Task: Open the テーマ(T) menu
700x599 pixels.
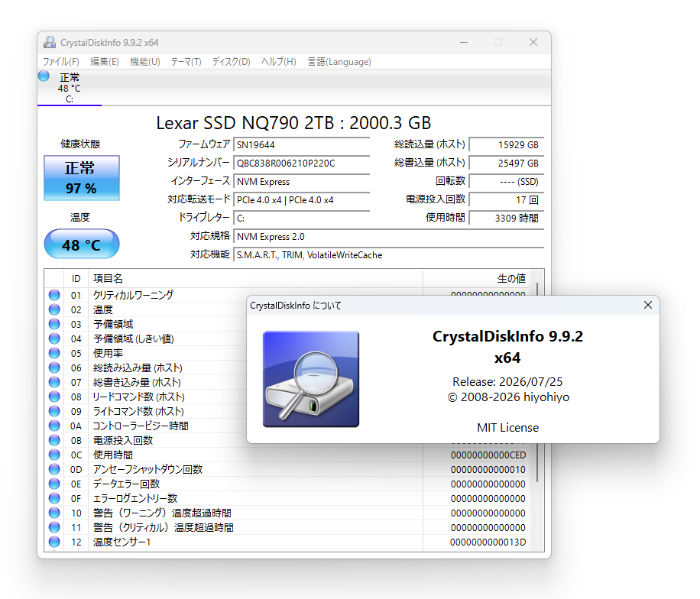Action: pyautogui.click(x=186, y=62)
